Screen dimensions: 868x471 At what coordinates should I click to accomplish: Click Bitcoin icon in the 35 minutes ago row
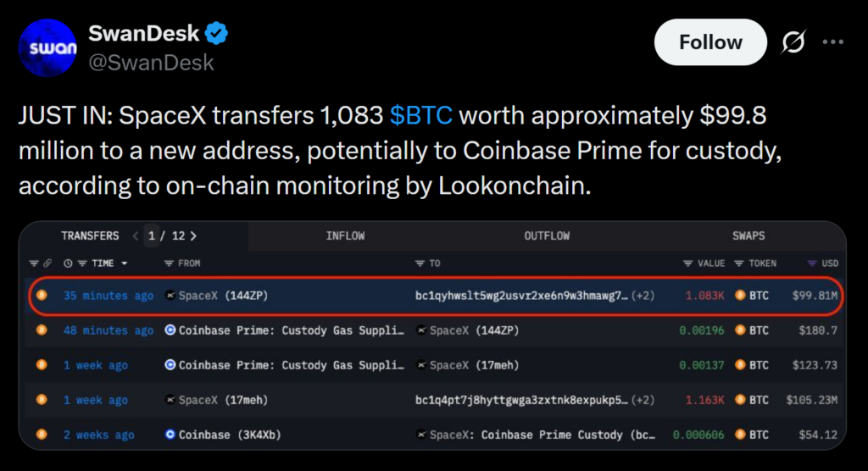point(41,296)
